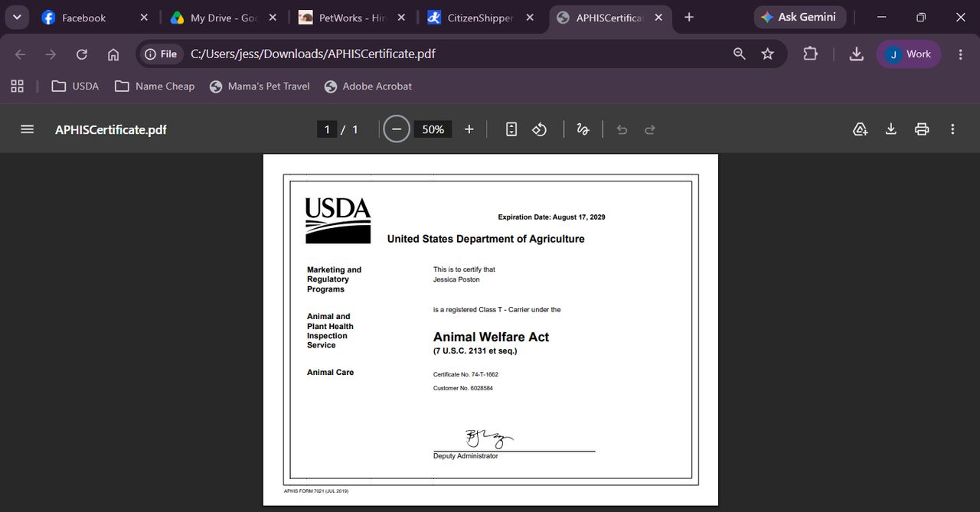Open the browser extensions puzzle icon

(810, 54)
